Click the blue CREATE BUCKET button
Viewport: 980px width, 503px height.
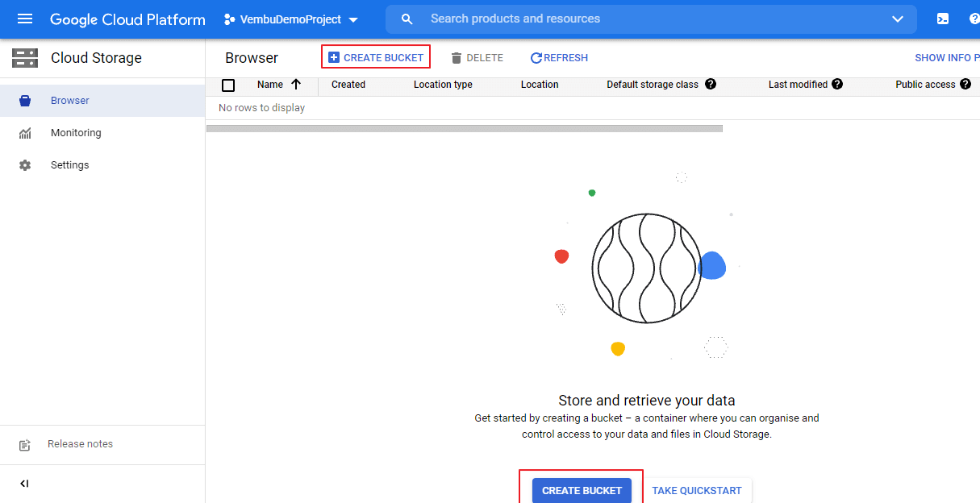click(x=581, y=490)
